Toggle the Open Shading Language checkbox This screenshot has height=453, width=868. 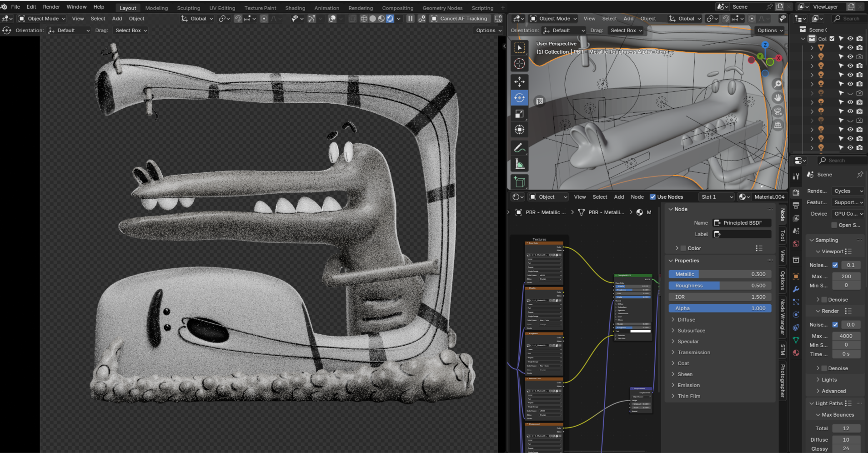[834, 225]
